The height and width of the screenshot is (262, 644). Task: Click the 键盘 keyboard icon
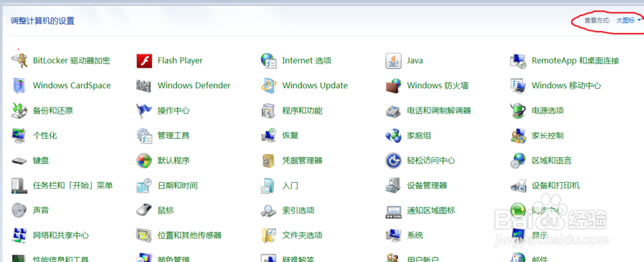click(19, 160)
